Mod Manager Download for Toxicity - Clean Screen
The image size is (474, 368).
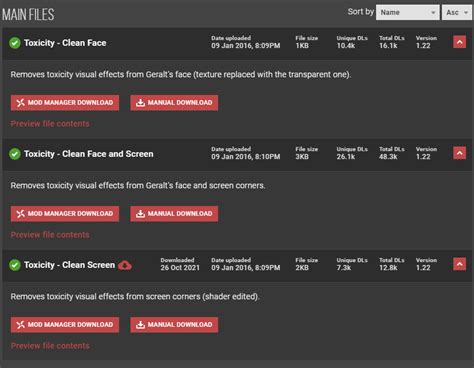[x=65, y=324]
